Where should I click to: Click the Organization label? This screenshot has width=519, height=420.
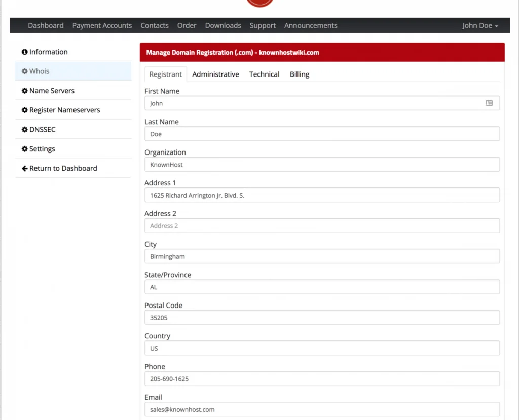[165, 152]
